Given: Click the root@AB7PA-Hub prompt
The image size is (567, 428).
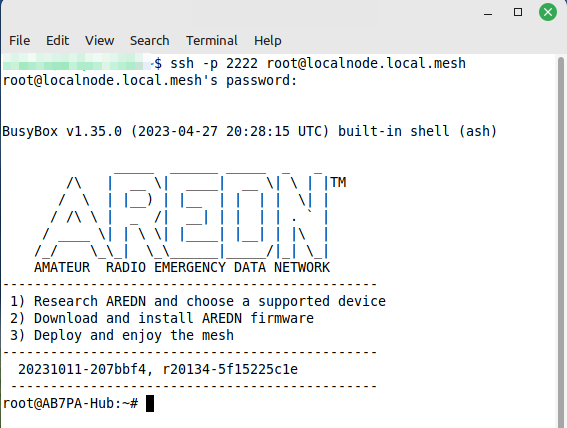Looking at the screenshot, I should coord(70,403).
